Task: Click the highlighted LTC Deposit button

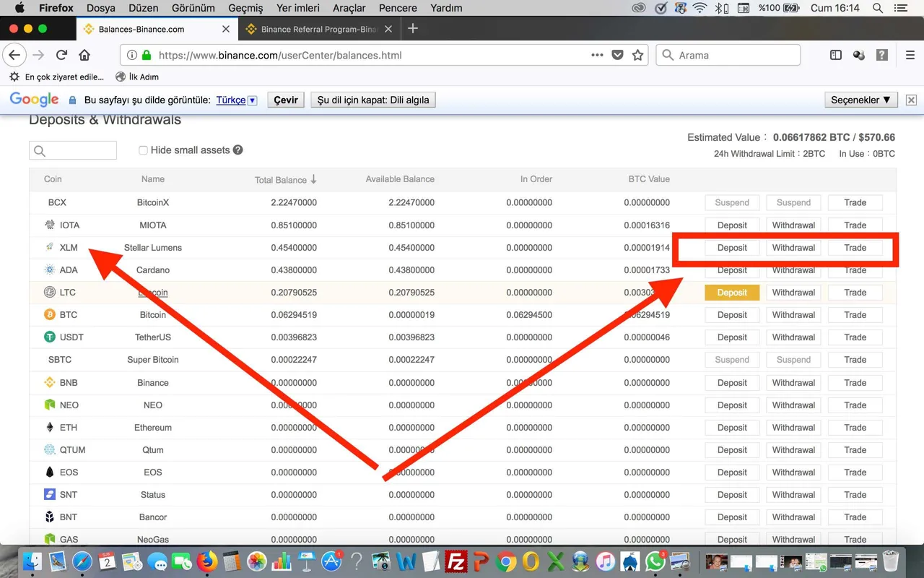Action: (x=732, y=293)
